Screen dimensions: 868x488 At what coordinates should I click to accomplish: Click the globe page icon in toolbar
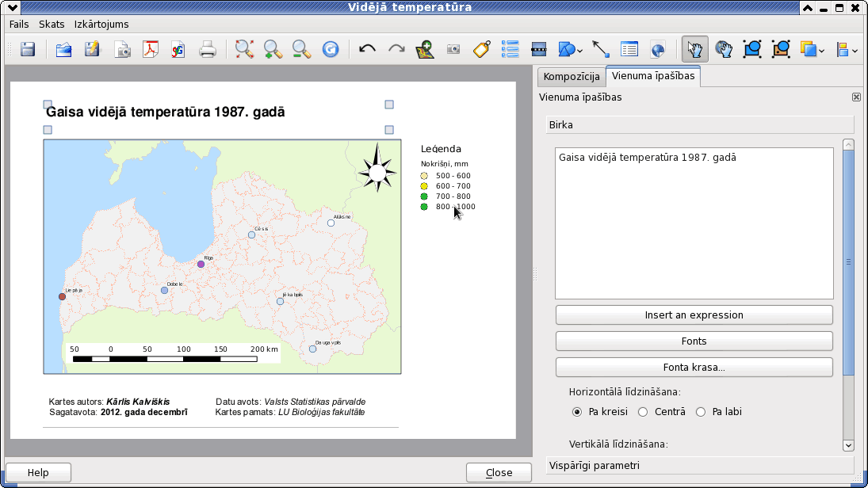[x=658, y=50]
